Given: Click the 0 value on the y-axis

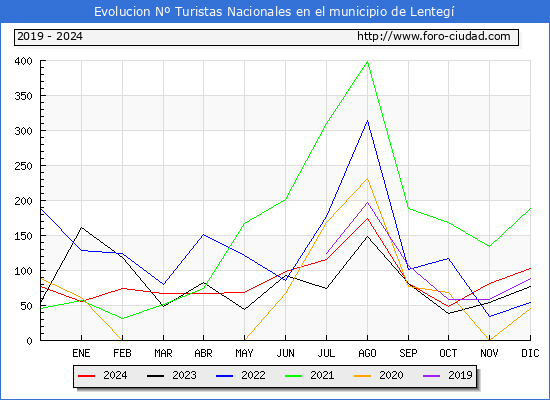Looking at the screenshot, I should pyautogui.click(x=29, y=341).
